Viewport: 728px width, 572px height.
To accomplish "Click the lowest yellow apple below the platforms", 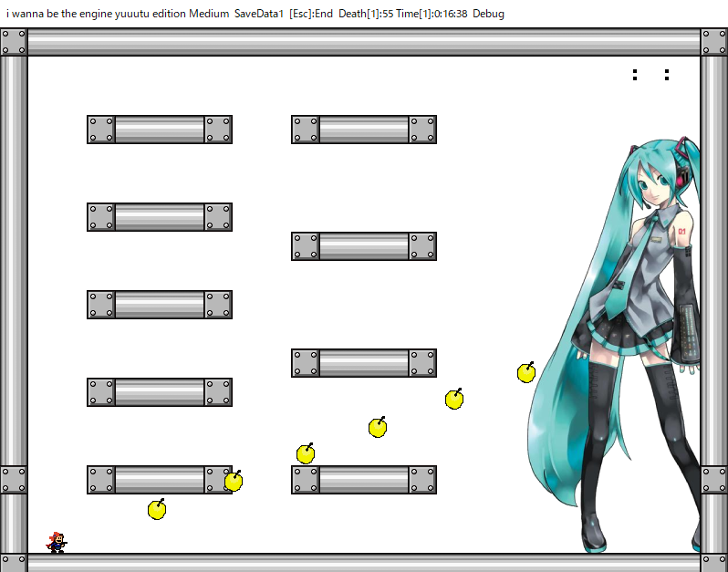I will pyautogui.click(x=157, y=509).
